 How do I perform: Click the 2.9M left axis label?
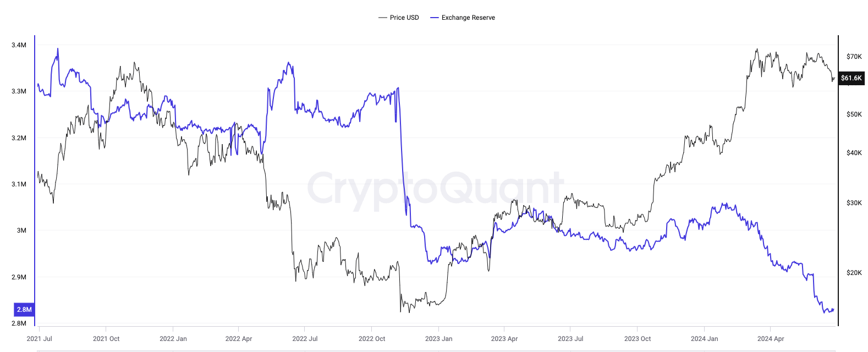tap(19, 277)
